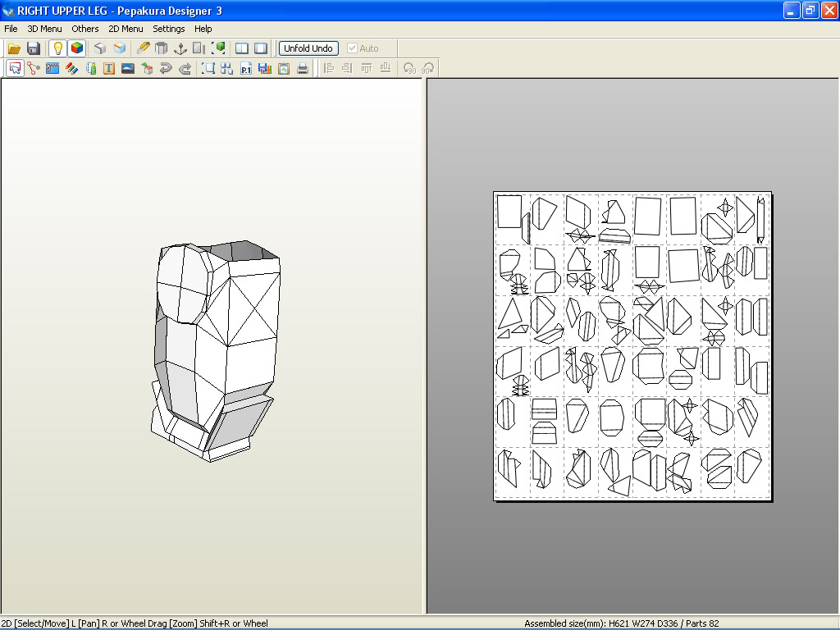Click the 3D leg model in viewport
Screen dimensions: 840x630
[x=217, y=351]
